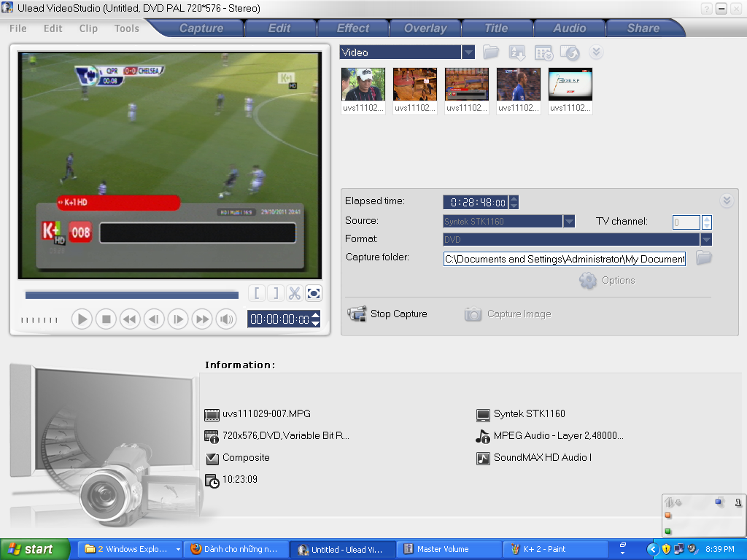Click the SoundMAX HD Audio entry
The image size is (747, 560).
coord(543,458)
